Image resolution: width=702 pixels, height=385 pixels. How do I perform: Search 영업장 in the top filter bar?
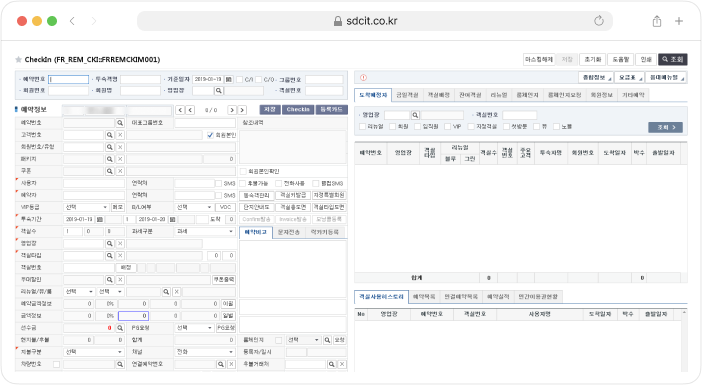coord(218,91)
